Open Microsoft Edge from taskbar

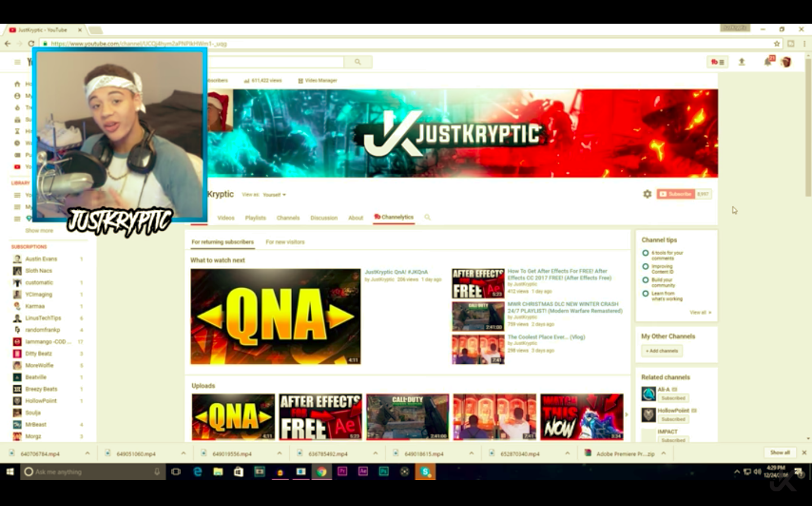pyautogui.click(x=197, y=472)
